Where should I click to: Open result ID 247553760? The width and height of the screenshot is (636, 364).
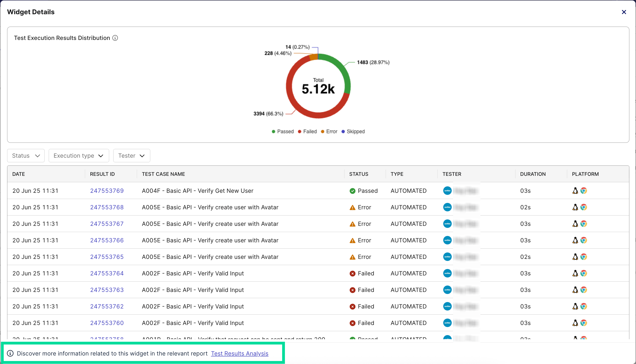point(107,323)
